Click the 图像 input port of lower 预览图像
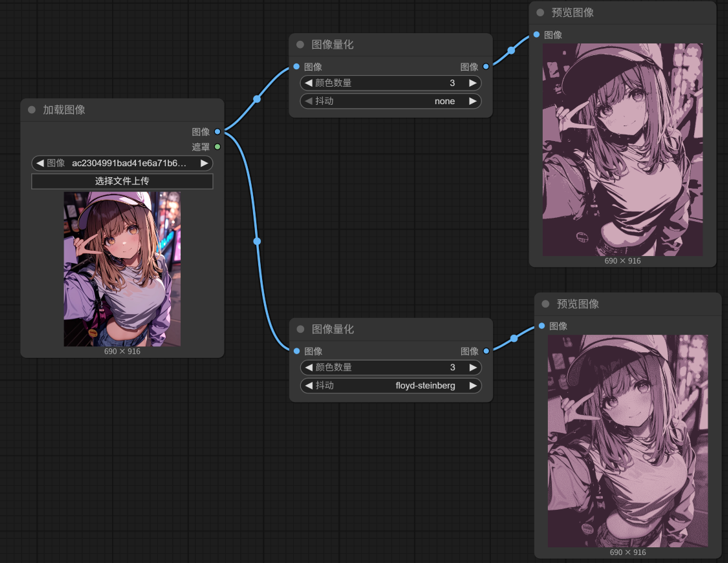The width and height of the screenshot is (728, 563). point(542,326)
